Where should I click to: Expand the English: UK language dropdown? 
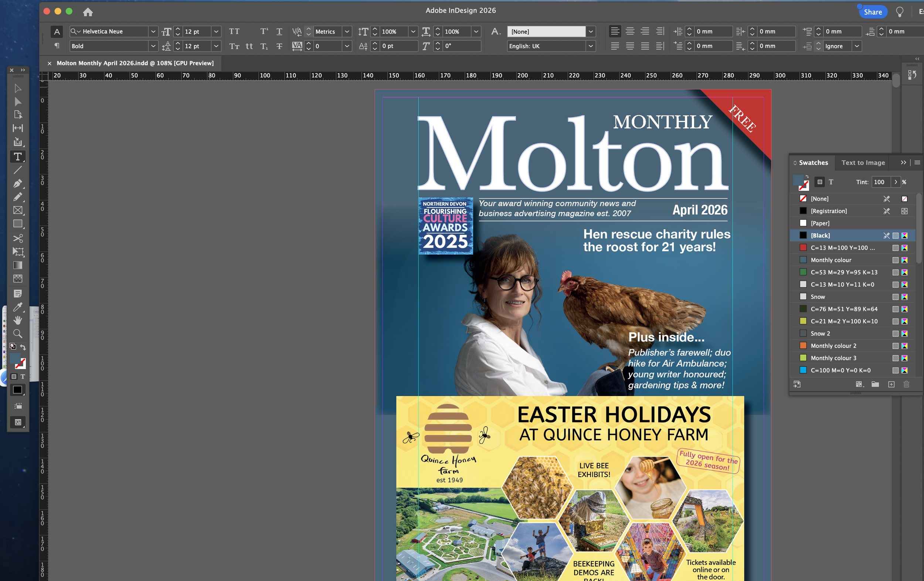(591, 46)
